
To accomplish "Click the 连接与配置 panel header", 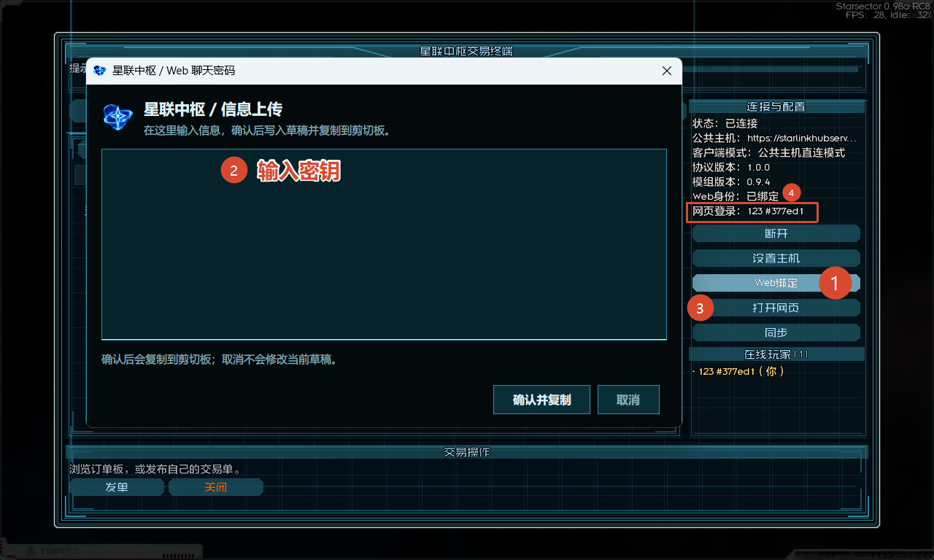I will pyautogui.click(x=776, y=106).
